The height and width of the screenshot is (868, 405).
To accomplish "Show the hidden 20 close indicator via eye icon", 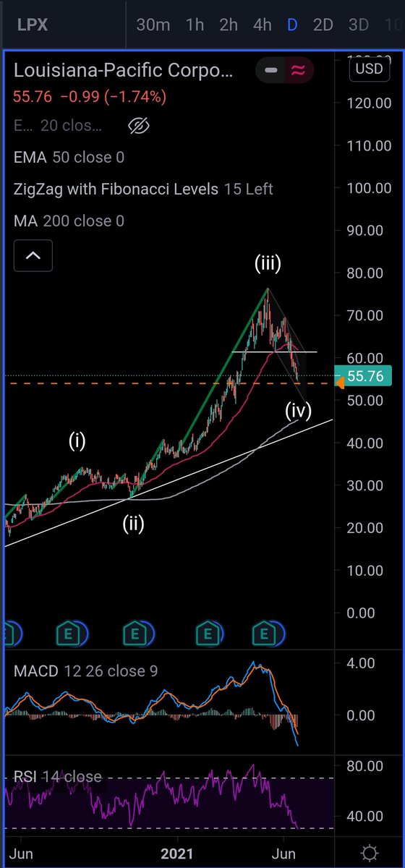I will pos(139,126).
